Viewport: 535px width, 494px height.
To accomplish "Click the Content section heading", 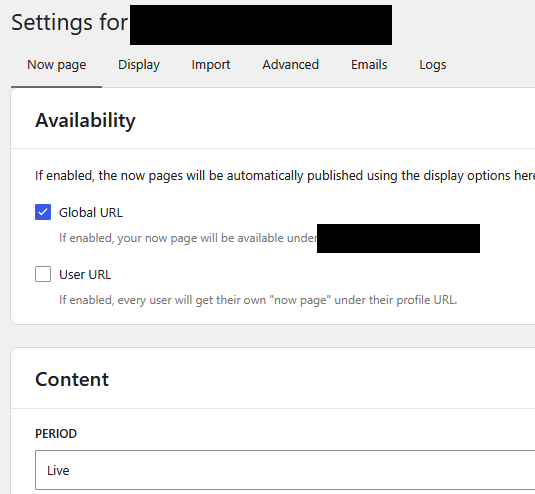I will (x=72, y=379).
